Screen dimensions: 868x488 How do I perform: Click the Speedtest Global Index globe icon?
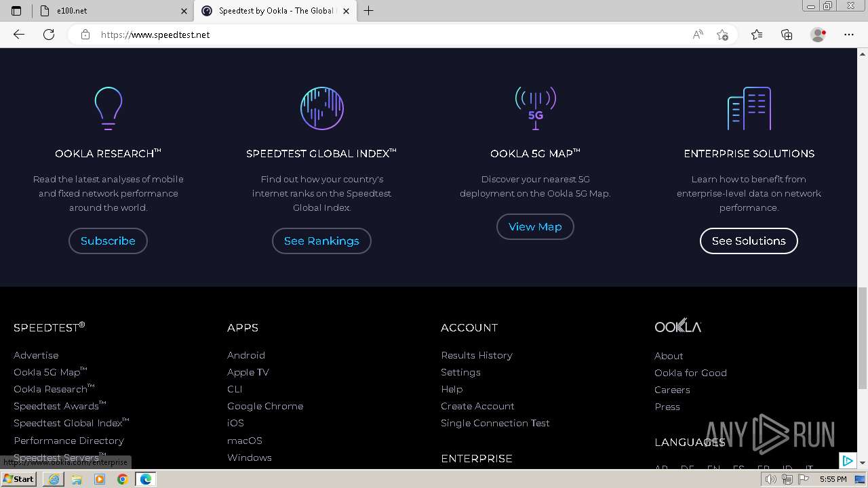click(322, 108)
